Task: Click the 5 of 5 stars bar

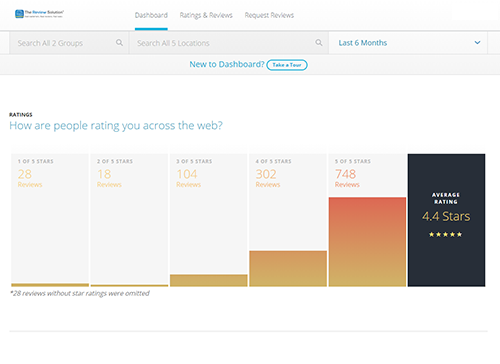Action: tap(367, 242)
